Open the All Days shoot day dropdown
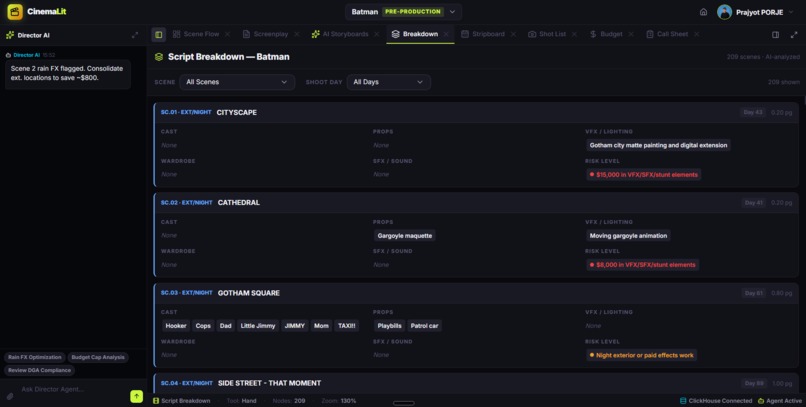 389,82
